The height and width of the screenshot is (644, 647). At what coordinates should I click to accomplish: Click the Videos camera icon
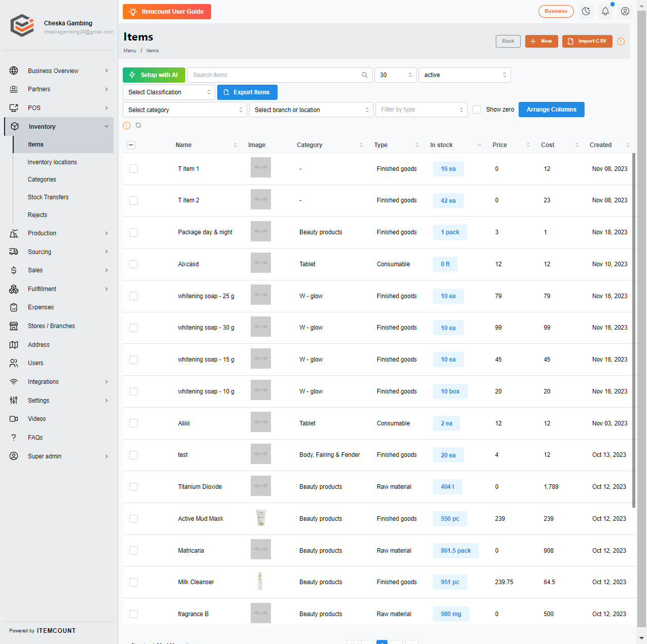(14, 419)
